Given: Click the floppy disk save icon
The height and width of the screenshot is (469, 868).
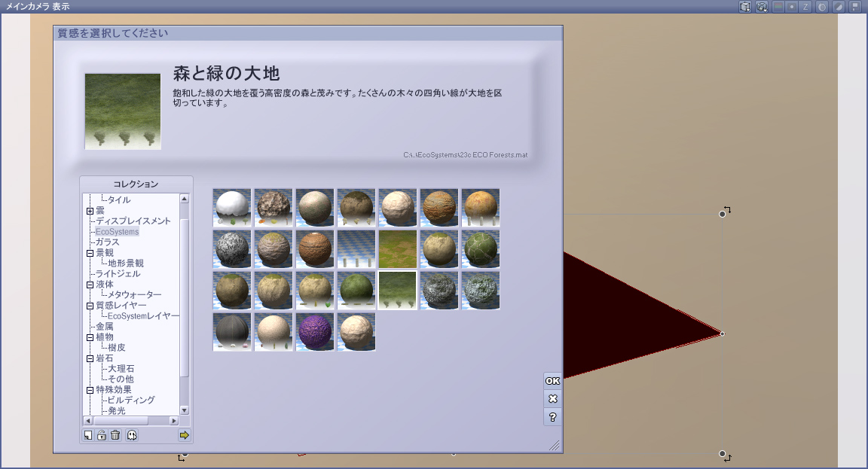Looking at the screenshot, I should click(x=855, y=7).
